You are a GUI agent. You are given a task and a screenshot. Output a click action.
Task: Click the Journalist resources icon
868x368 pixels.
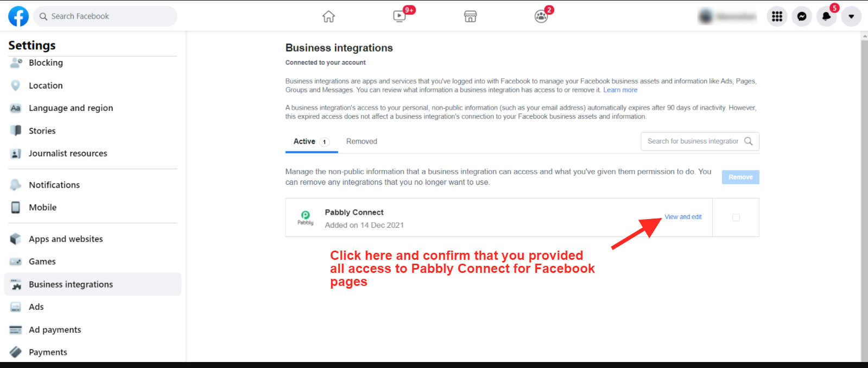[x=16, y=154]
